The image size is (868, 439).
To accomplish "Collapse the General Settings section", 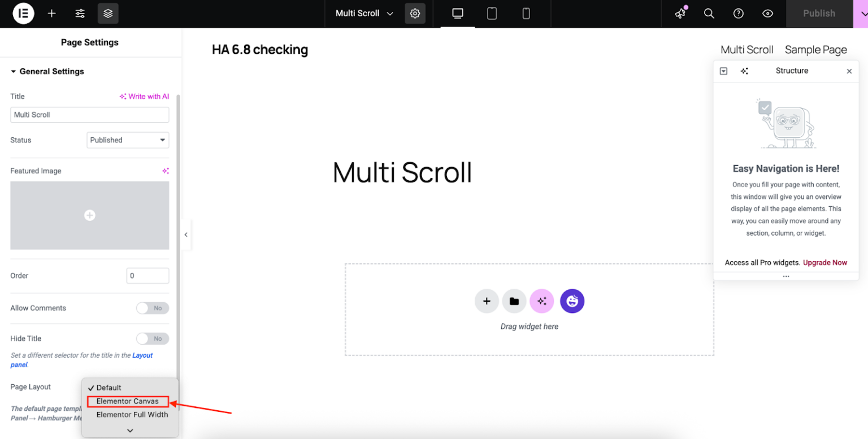I will point(47,71).
